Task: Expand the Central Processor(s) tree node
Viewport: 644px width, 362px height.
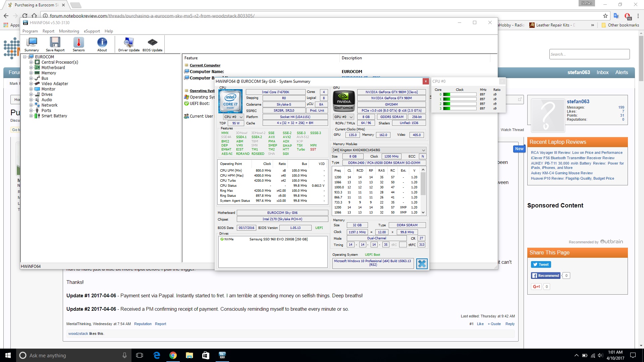Action: pyautogui.click(x=31, y=62)
